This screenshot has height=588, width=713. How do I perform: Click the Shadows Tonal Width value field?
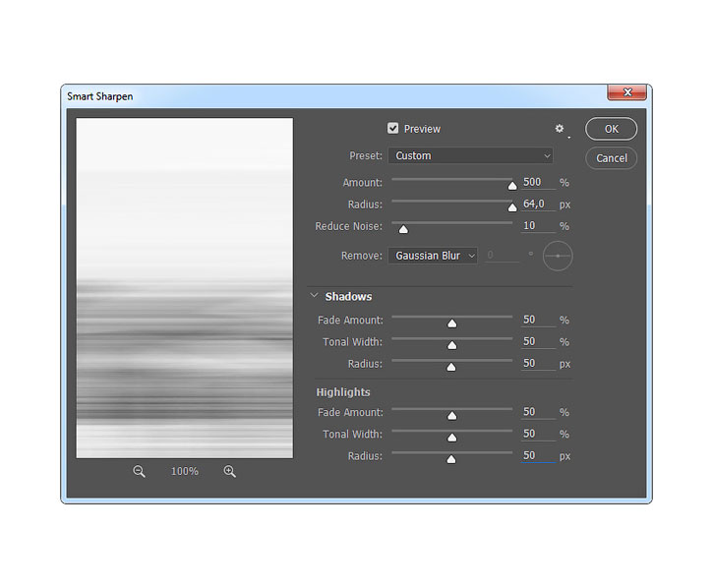[538, 342]
